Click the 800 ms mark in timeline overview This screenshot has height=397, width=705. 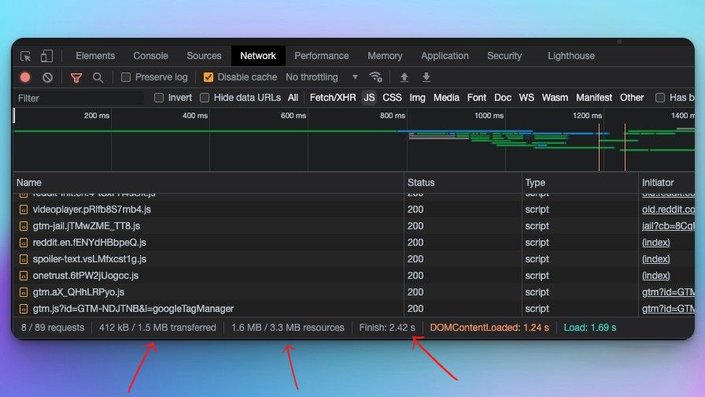[x=392, y=116]
